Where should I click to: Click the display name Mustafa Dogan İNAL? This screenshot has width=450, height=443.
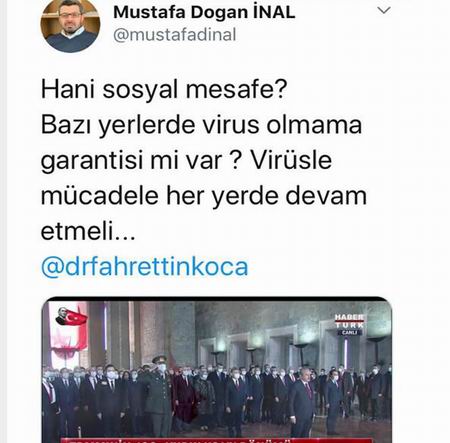click(204, 12)
